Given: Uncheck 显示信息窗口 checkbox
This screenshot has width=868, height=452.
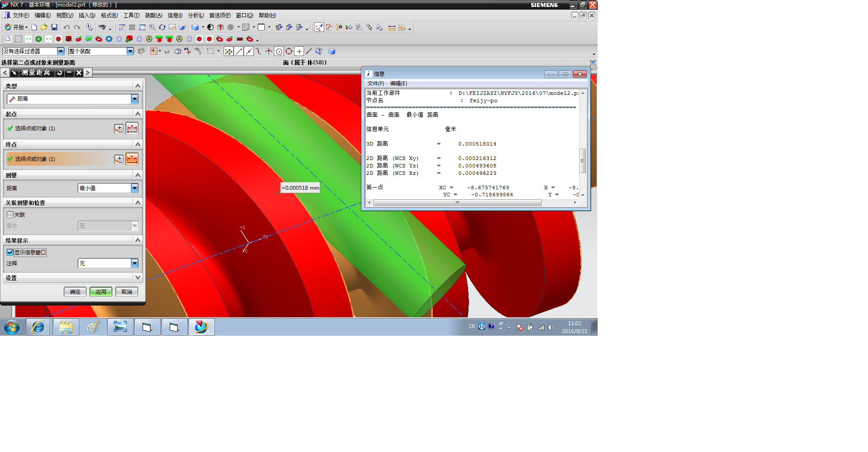Looking at the screenshot, I should [x=10, y=252].
